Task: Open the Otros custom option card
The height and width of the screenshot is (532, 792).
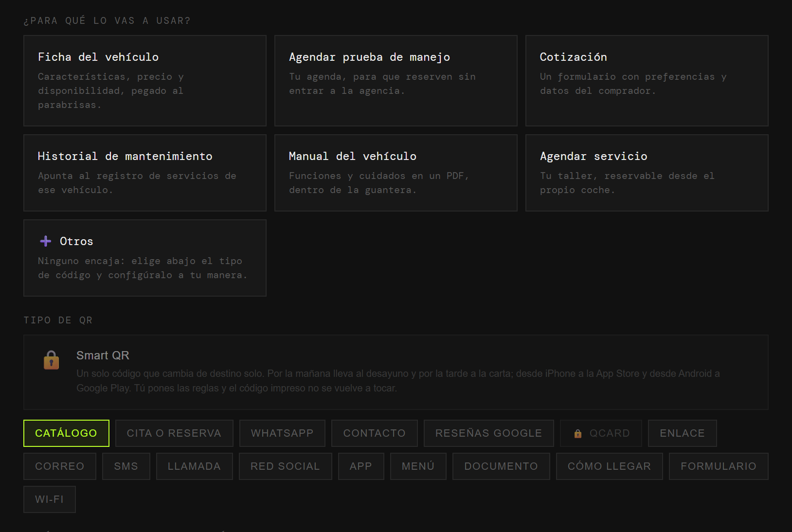Action: 145,258
